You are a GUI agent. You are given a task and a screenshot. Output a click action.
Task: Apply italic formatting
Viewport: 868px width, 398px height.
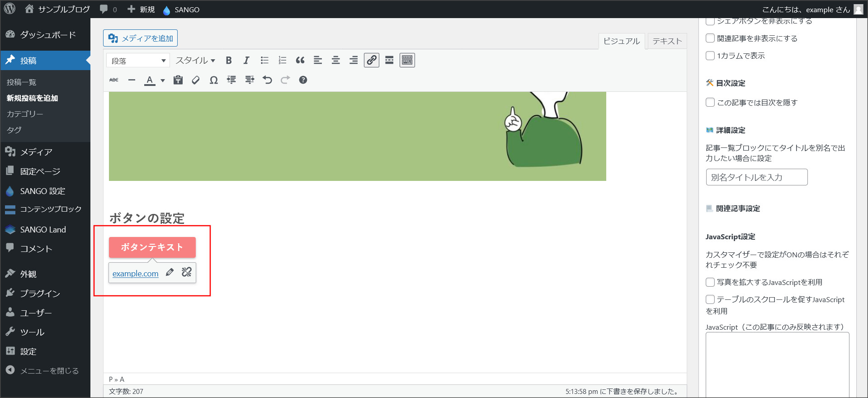click(246, 60)
